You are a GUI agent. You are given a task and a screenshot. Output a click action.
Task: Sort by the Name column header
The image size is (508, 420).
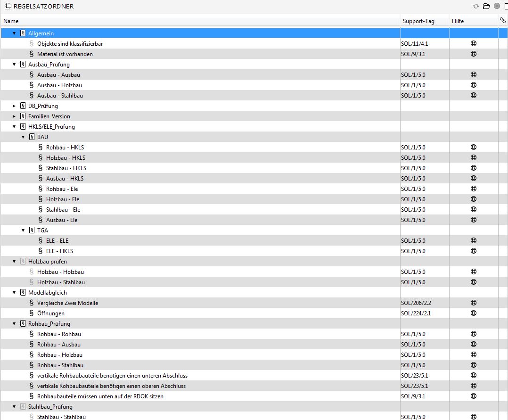tap(11, 21)
